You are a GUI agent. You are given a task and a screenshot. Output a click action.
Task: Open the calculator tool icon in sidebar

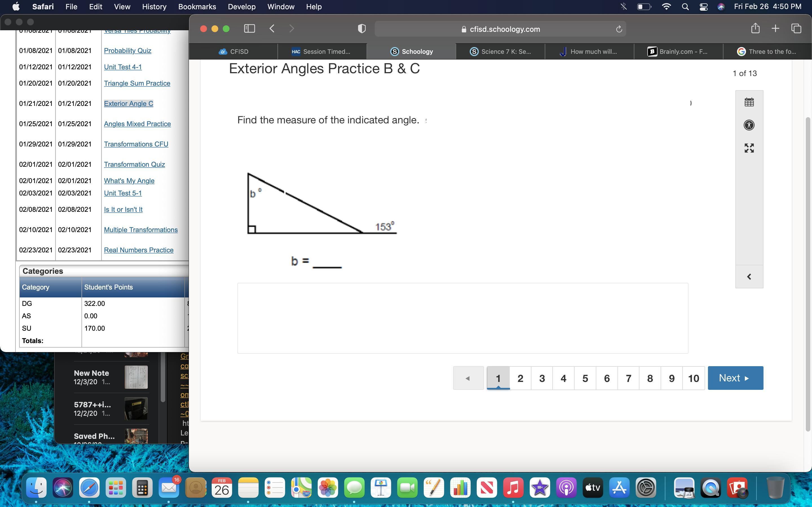coord(749,102)
